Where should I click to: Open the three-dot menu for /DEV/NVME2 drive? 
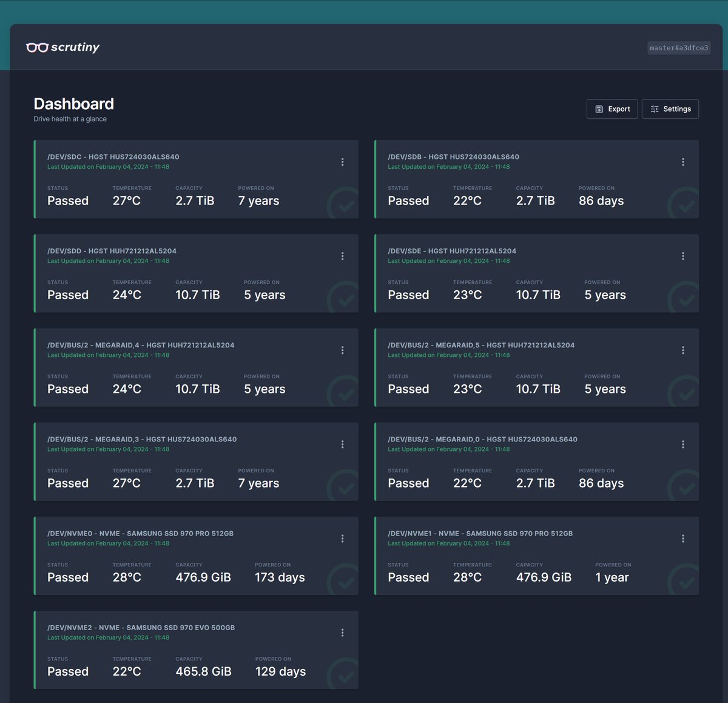[x=343, y=633]
